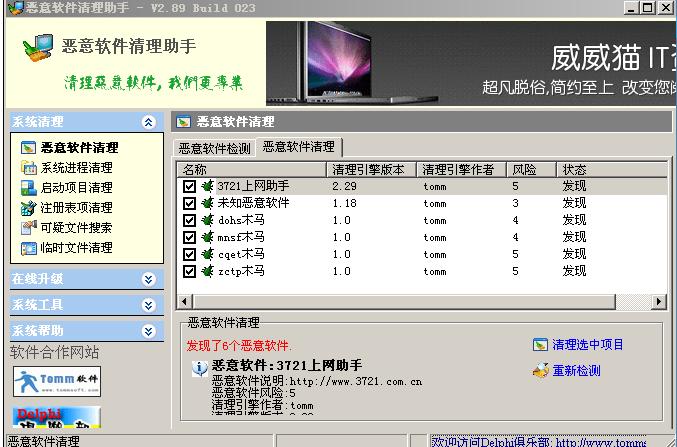Screen dimensions: 677x447
Task: Click the 恶意软件清理 sidebar icon
Action: point(28,148)
